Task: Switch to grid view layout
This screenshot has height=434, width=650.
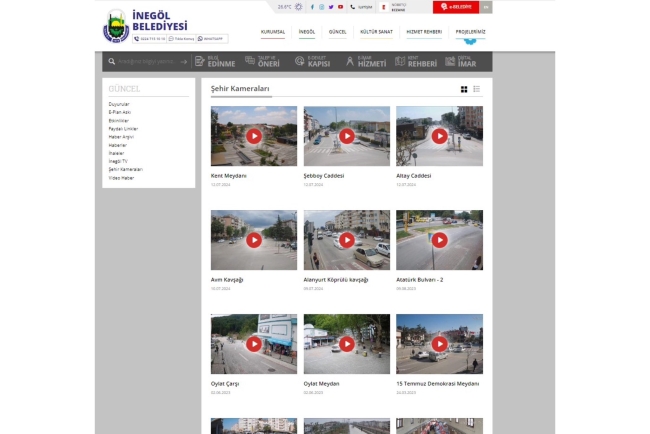Action: [x=464, y=89]
